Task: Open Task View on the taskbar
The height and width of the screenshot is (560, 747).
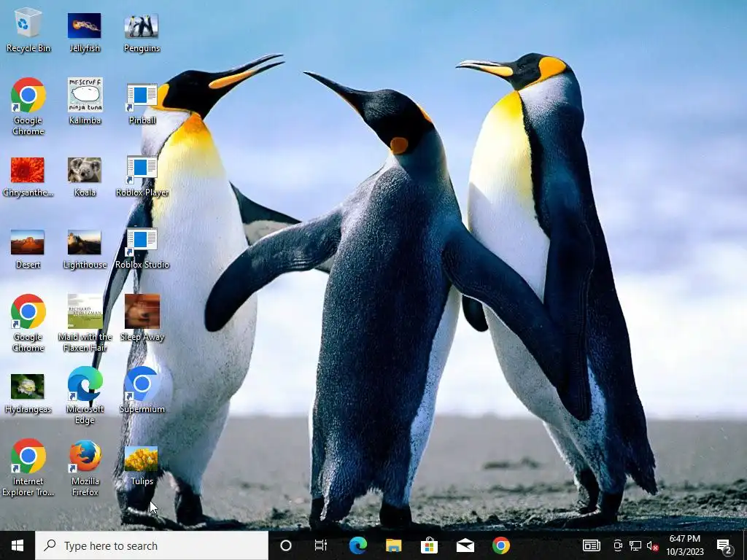Action: (x=321, y=545)
